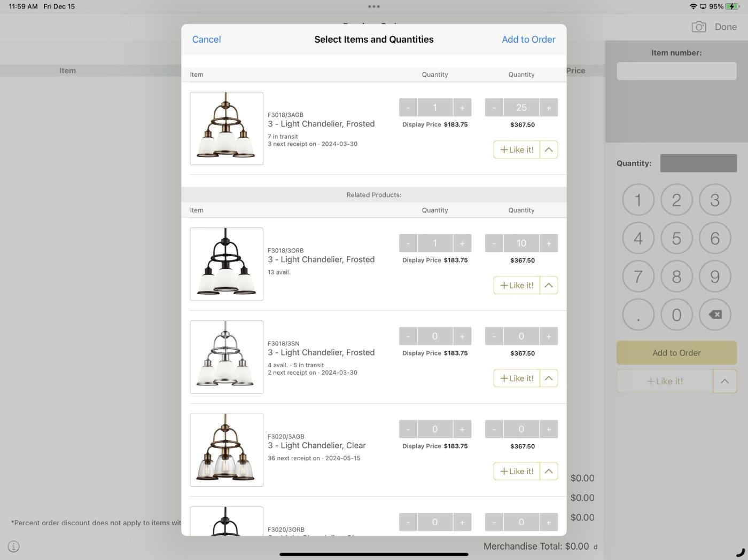Tap Add to Order in dialog header
This screenshot has height=560, width=748.
coord(528,40)
